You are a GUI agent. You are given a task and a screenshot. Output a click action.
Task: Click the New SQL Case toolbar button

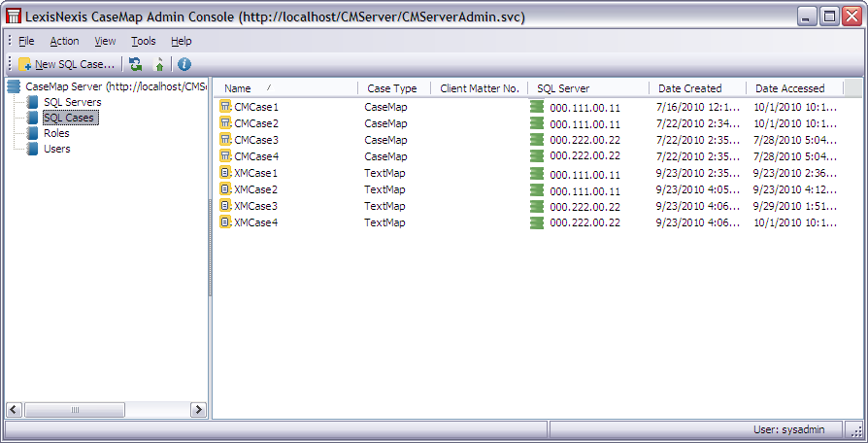pos(66,64)
